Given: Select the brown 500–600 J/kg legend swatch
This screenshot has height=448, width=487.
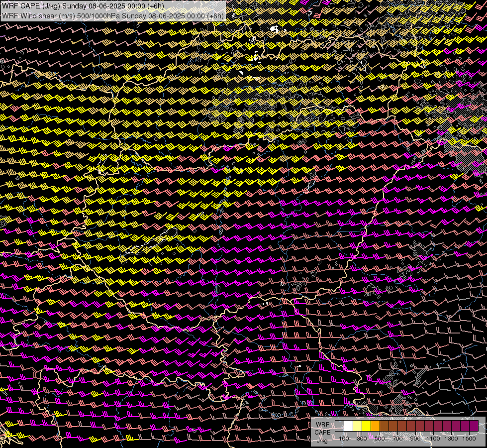Looking at the screenshot, I should click(x=384, y=426).
